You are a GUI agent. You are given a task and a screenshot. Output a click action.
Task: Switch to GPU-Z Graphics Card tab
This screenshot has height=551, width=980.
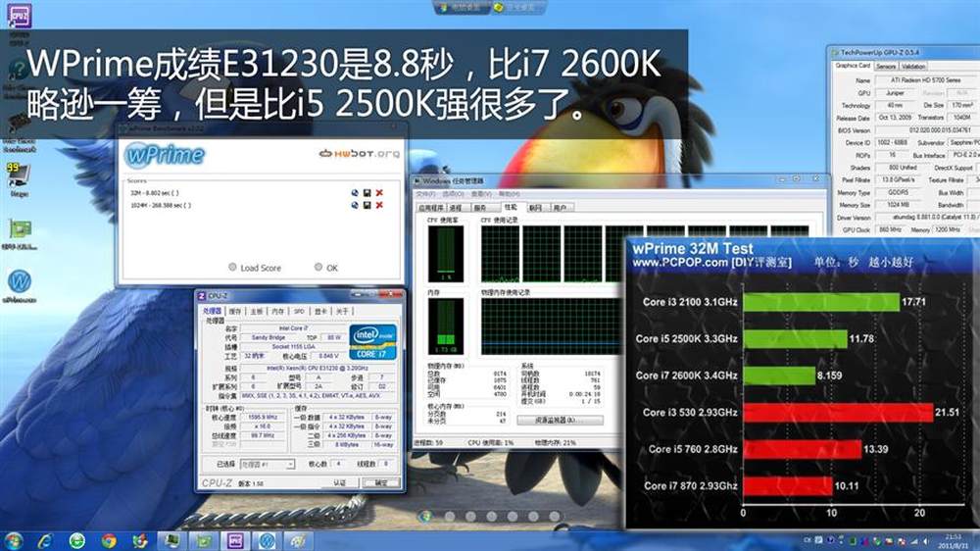coord(853,66)
